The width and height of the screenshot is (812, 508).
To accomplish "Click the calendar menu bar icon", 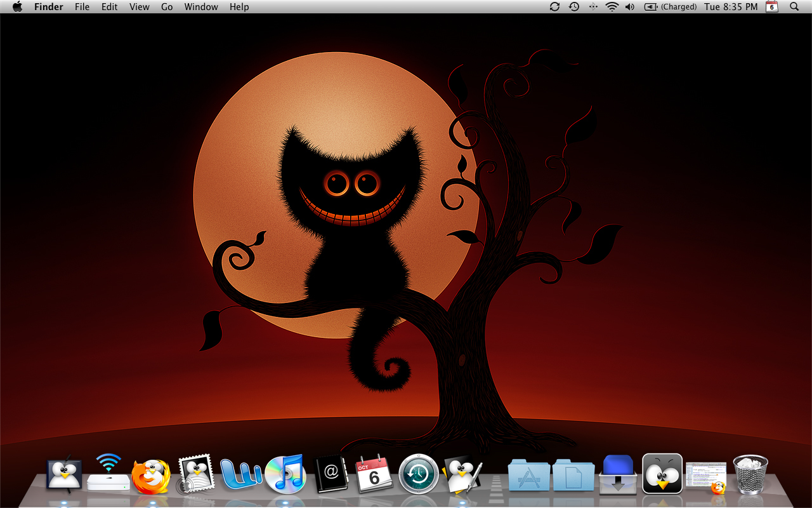I will tap(772, 7).
